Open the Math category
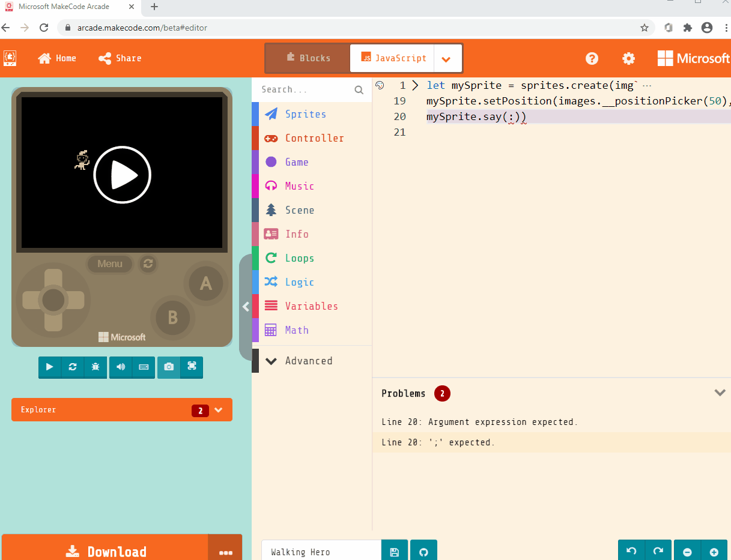 tap(312, 330)
